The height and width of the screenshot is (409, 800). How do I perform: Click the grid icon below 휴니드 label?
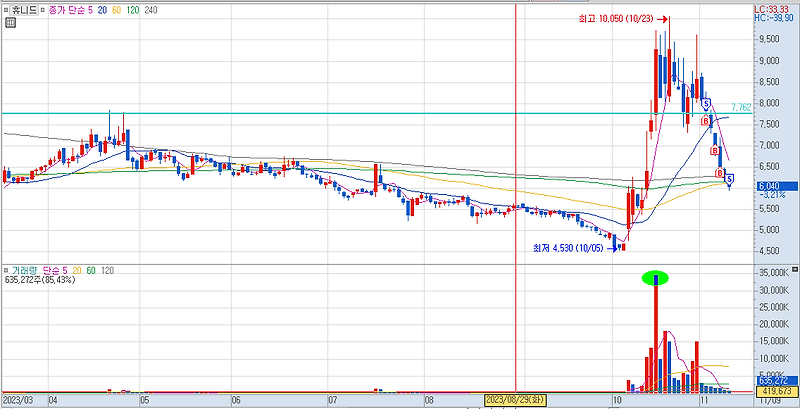10,22
